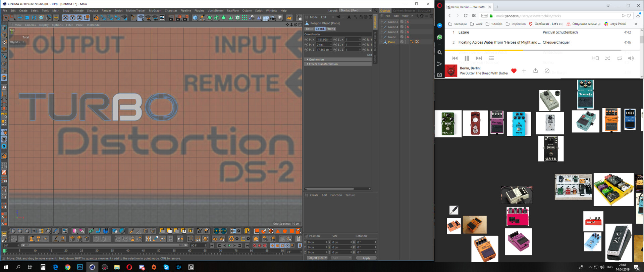Toggle the P.Z keyframe radio circle
The width and height of the screenshot is (644, 272).
pyautogui.click(x=306, y=50)
